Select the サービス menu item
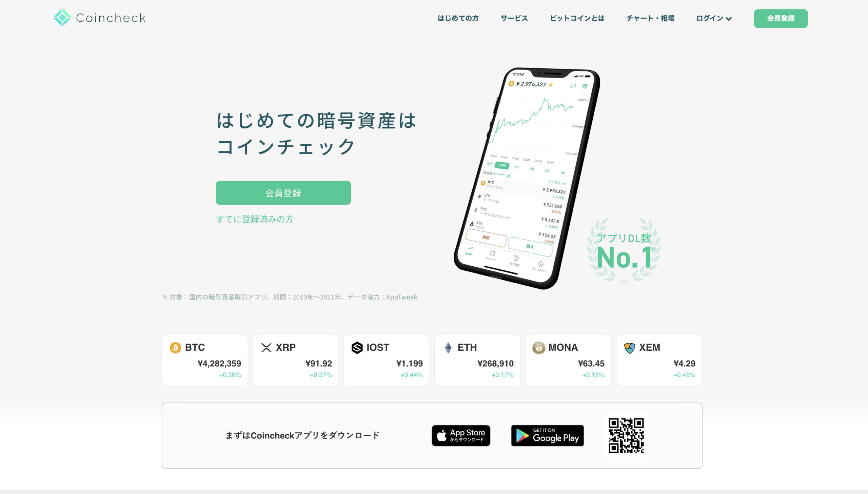The width and height of the screenshot is (868, 494). 513,18
